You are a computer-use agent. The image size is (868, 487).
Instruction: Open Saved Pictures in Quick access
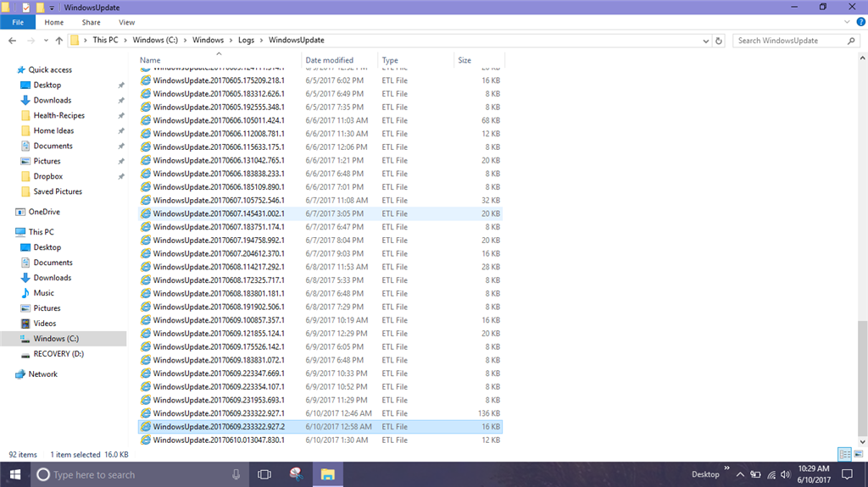click(x=58, y=191)
